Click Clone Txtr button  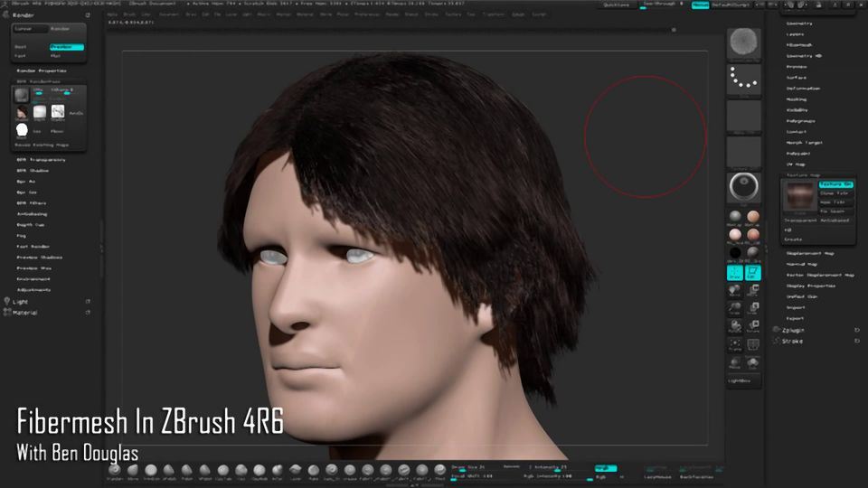click(835, 193)
